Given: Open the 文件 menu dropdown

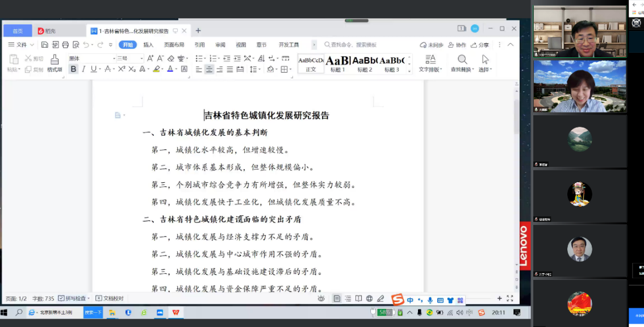Looking at the screenshot, I should (x=21, y=45).
